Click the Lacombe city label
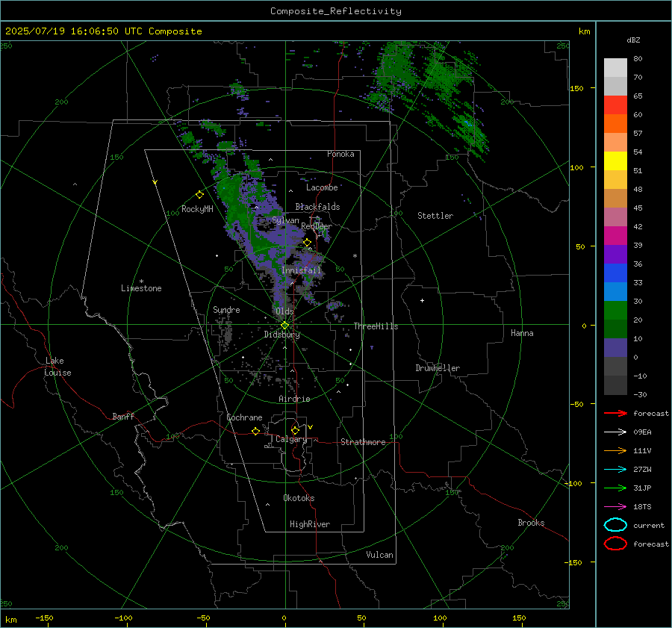 [x=322, y=187]
